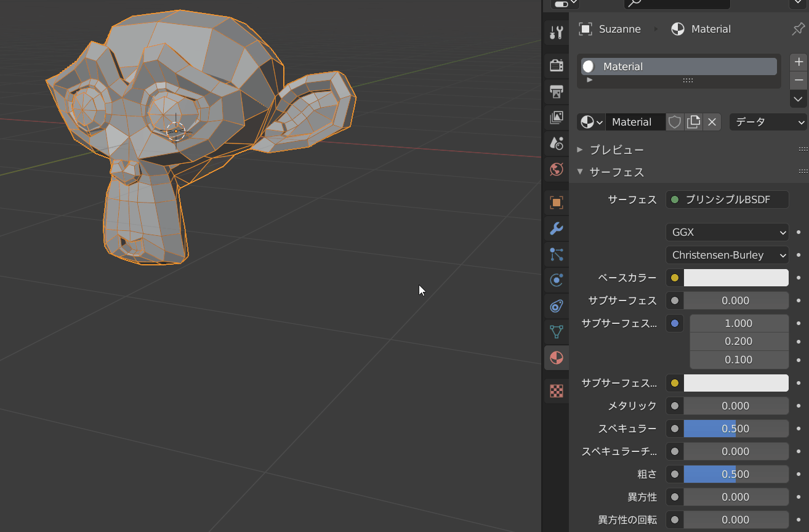Toggle animate dot beside 異方性 row
The width and height of the screenshot is (809, 532).
point(799,497)
